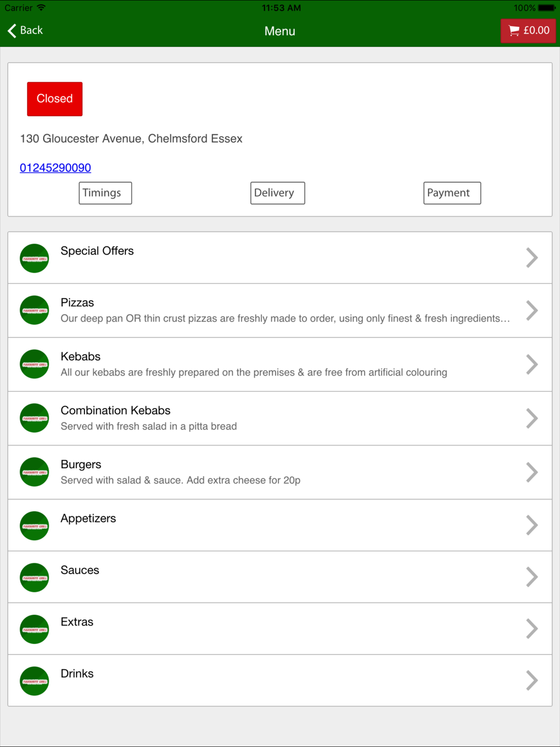Image resolution: width=560 pixels, height=747 pixels.
Task: Tap the round logo beside Kebabs
Action: pos(34,364)
